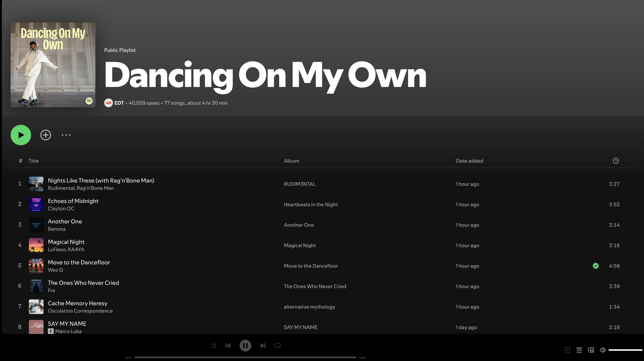The height and width of the screenshot is (361, 644).
Task: Click green saved checkmark on Move to the Dancefloor
Action: pyautogui.click(x=596, y=266)
